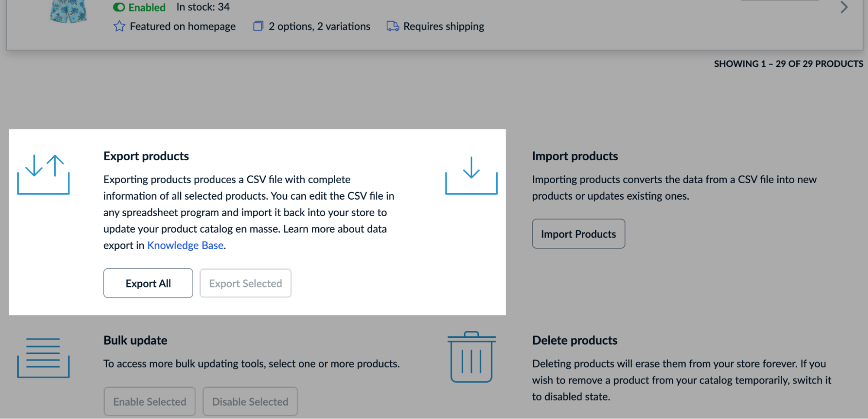
Task: Click the import products download-arrow icon
Action: click(471, 176)
